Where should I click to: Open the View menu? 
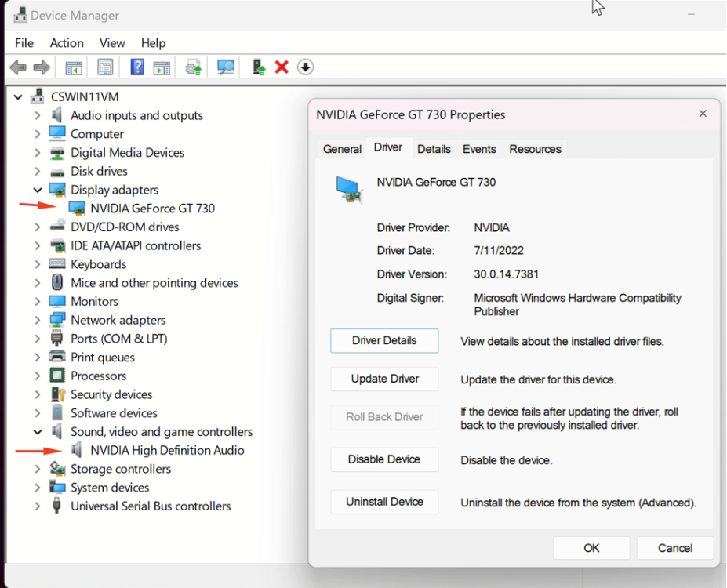(x=112, y=43)
